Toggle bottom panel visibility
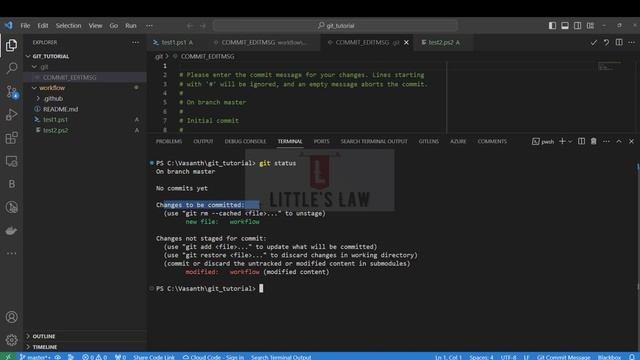 pyautogui.click(x=565, y=26)
